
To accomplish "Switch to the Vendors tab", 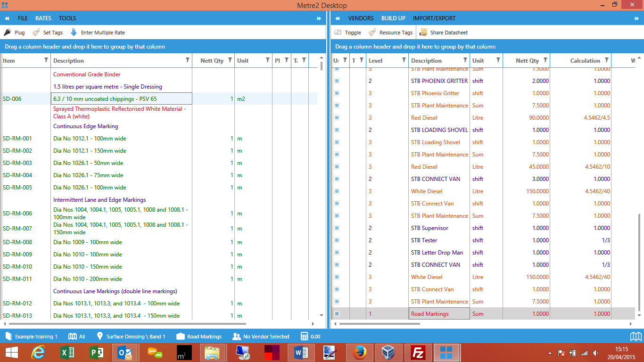I will tap(361, 18).
